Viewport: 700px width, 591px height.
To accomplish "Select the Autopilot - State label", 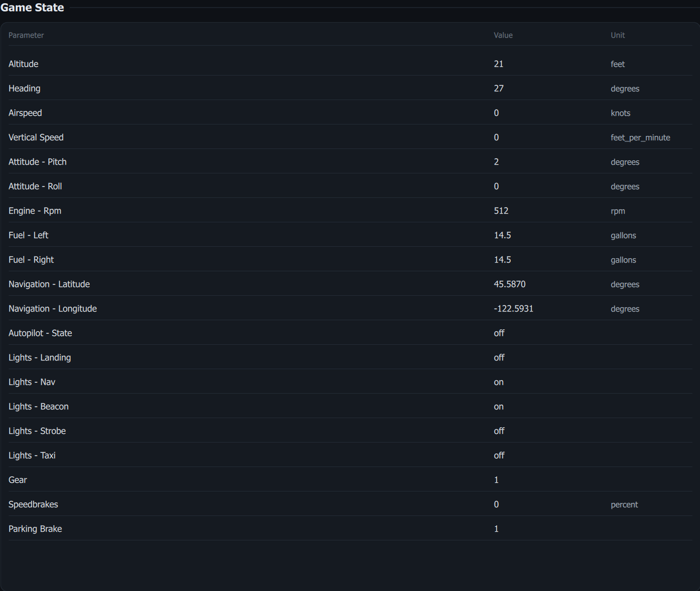I will 40,333.
